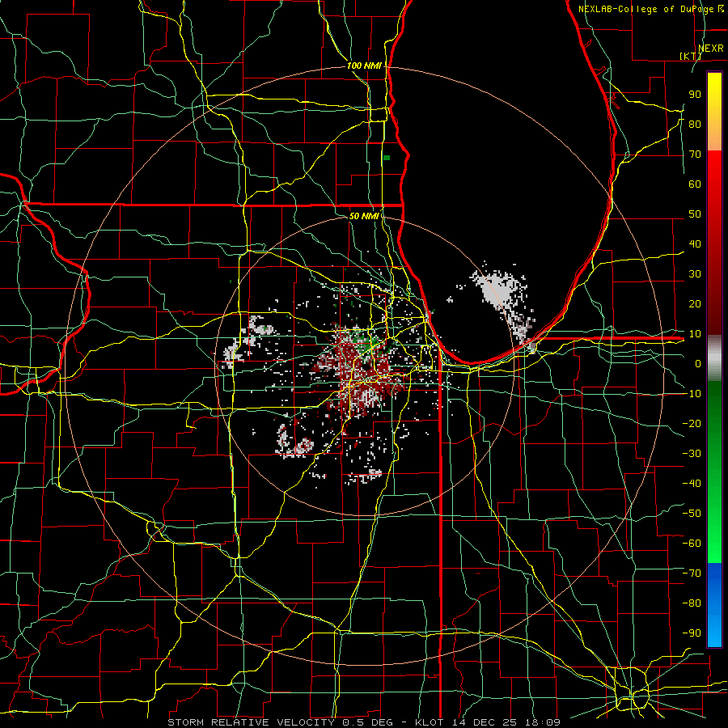Click the 14 DEC 25 date text

tap(485, 722)
